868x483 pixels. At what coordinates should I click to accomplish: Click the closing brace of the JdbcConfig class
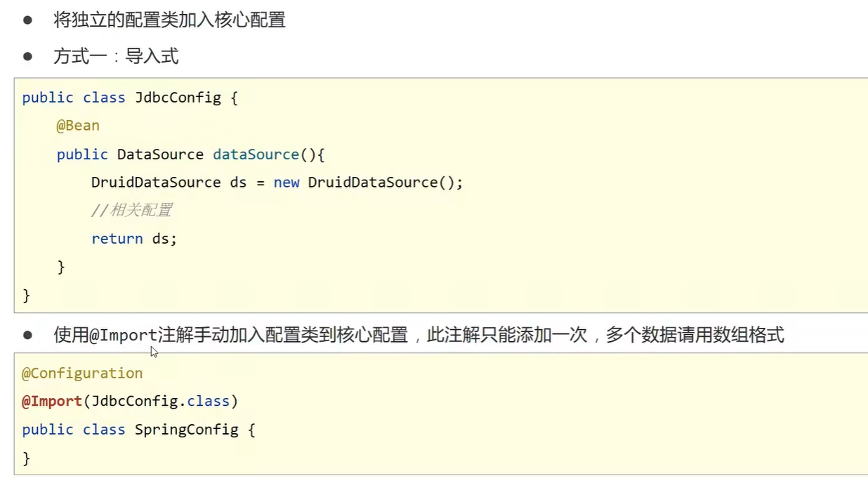coord(27,296)
